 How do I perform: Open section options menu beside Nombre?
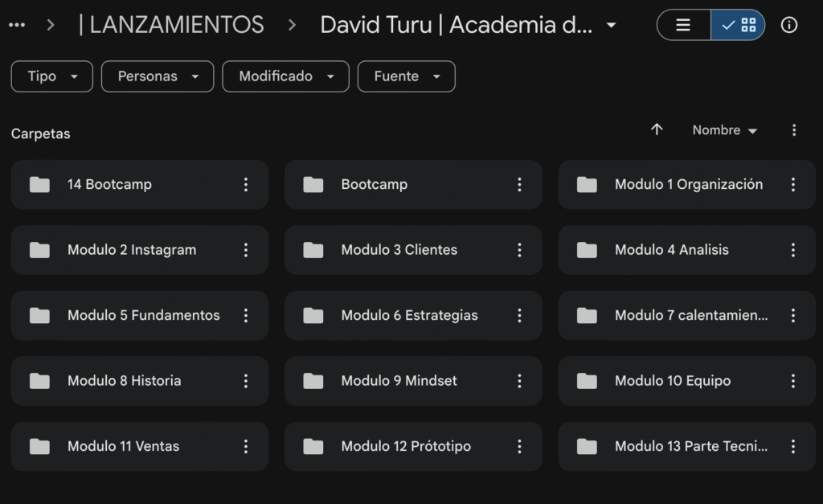click(794, 130)
